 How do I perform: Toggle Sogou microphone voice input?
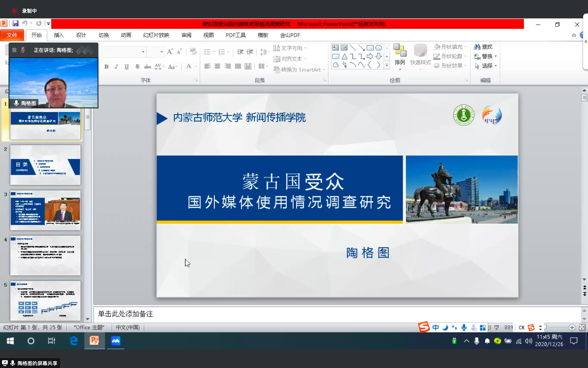click(464, 328)
